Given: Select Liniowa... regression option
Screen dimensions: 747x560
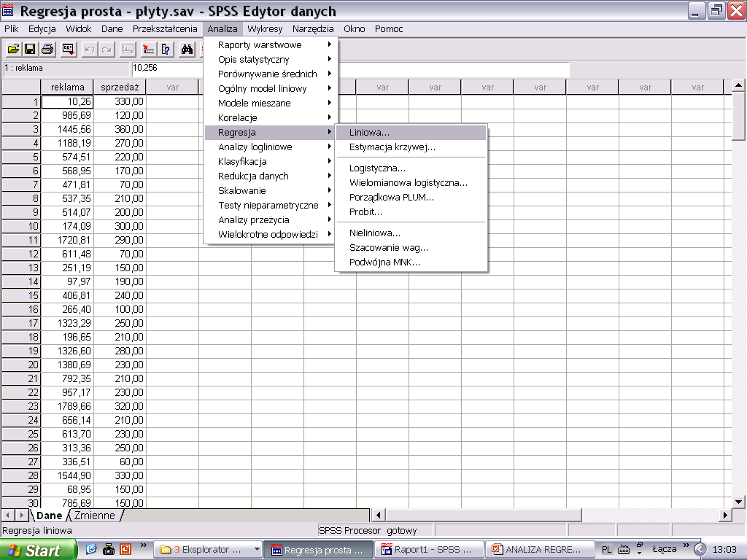Looking at the screenshot, I should click(x=369, y=133).
